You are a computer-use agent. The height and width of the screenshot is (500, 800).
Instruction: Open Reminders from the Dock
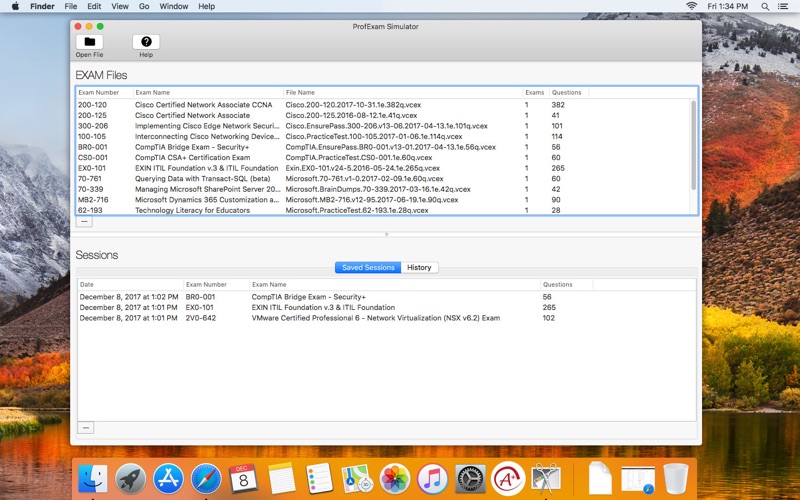coord(319,479)
